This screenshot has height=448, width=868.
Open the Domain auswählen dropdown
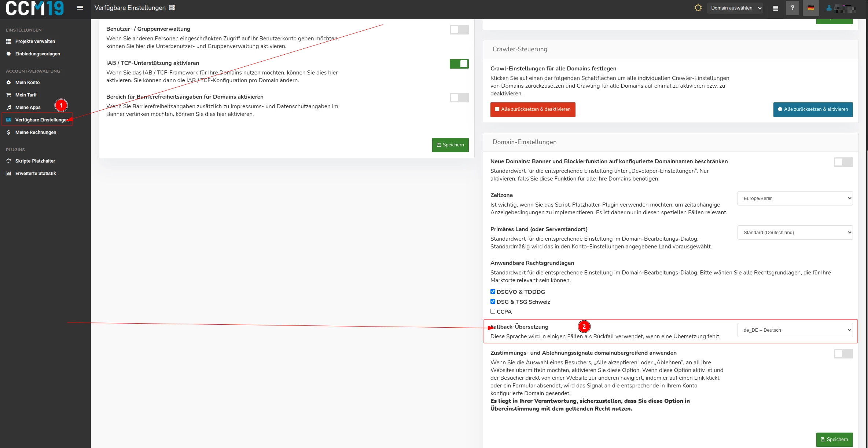pos(735,8)
